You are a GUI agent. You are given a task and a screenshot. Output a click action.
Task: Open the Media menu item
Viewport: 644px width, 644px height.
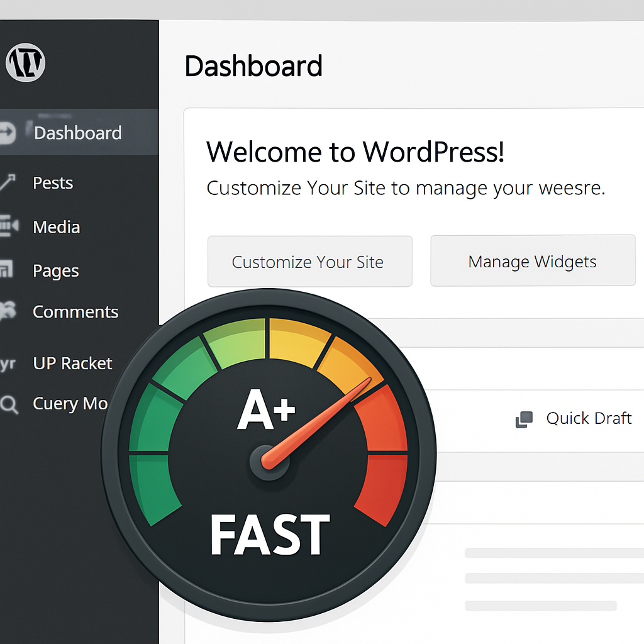pyautogui.click(x=57, y=226)
